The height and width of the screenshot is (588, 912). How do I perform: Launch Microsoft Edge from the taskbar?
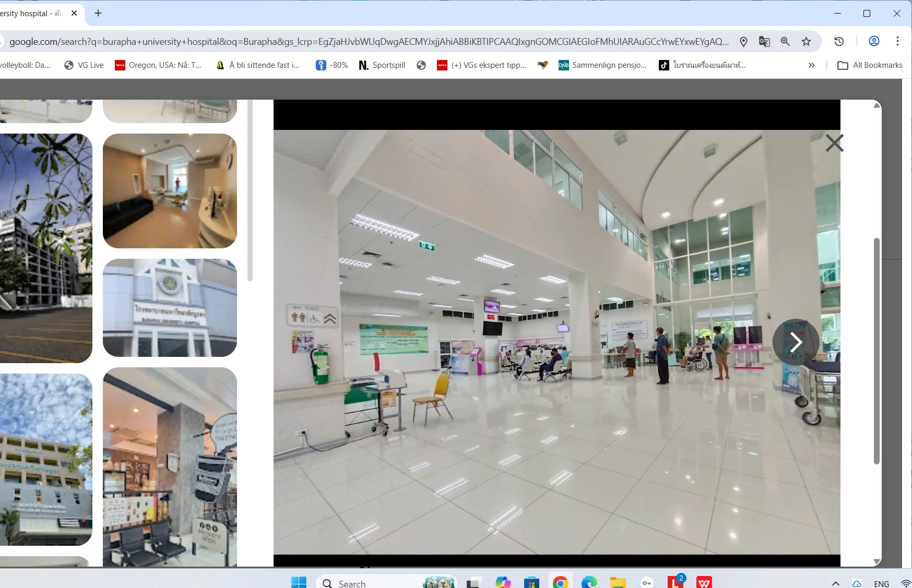589,582
